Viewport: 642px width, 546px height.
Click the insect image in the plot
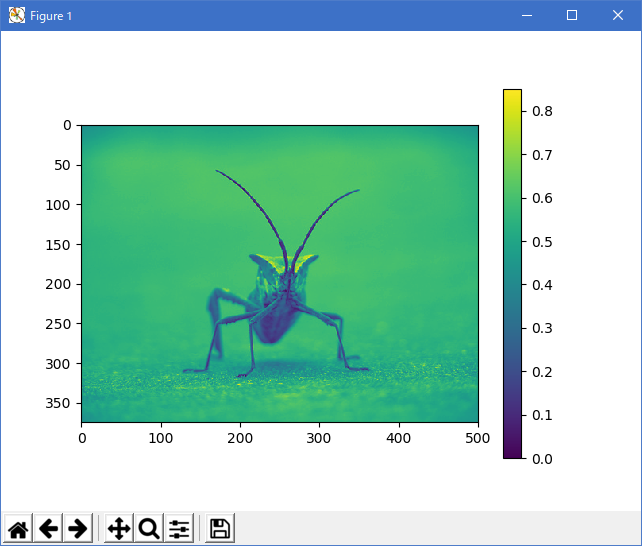pyautogui.click(x=280, y=274)
